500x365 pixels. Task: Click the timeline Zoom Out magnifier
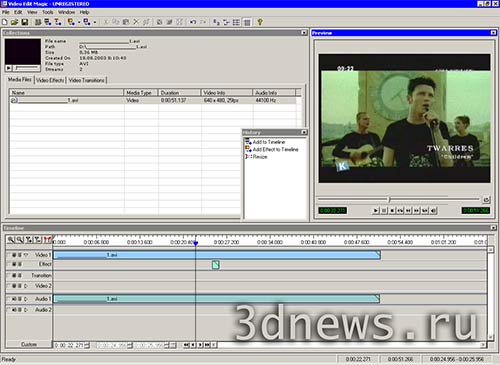pyautogui.click(x=20, y=239)
